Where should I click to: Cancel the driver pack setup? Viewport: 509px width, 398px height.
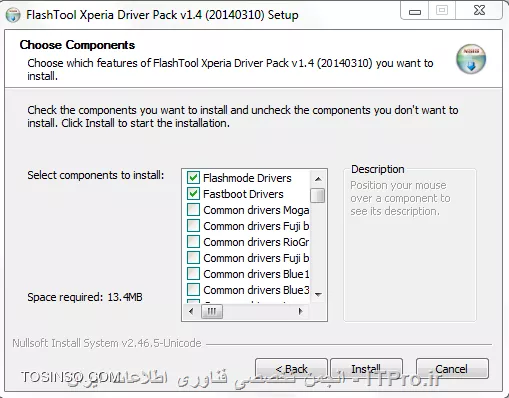tap(452, 369)
